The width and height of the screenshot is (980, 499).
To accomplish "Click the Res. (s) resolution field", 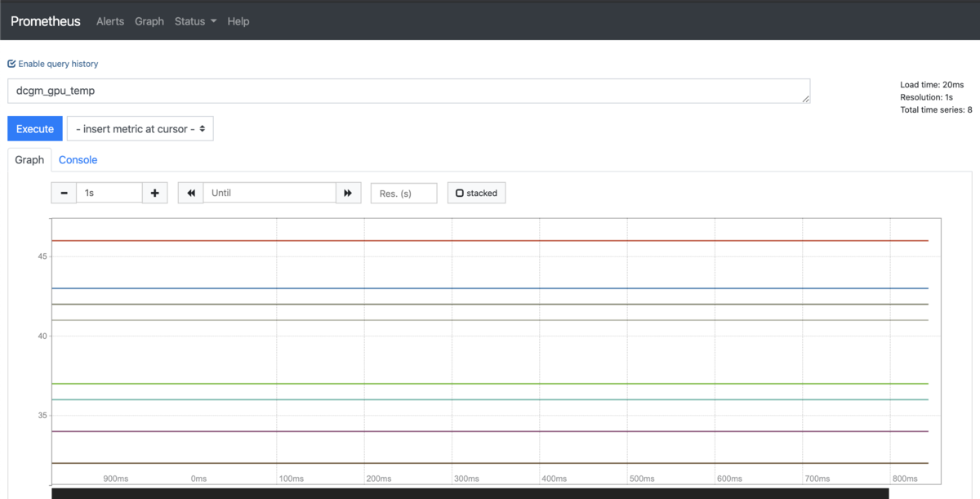I will pos(404,194).
